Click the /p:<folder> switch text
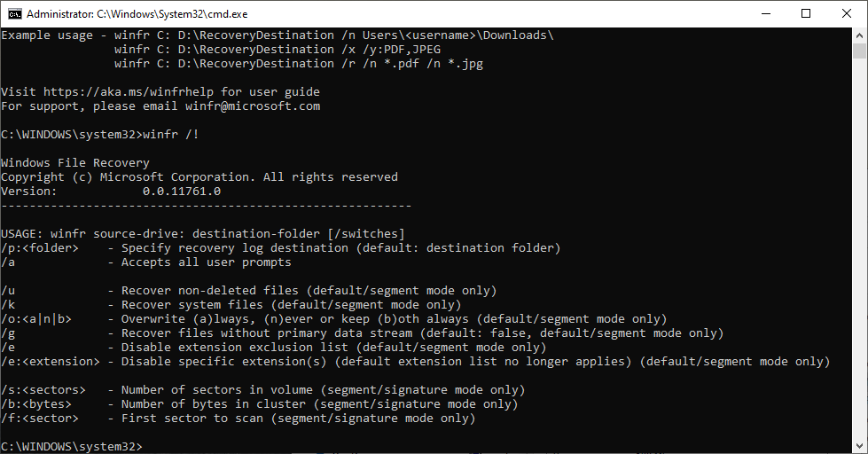This screenshot has height=454, width=868. pyautogui.click(x=40, y=247)
